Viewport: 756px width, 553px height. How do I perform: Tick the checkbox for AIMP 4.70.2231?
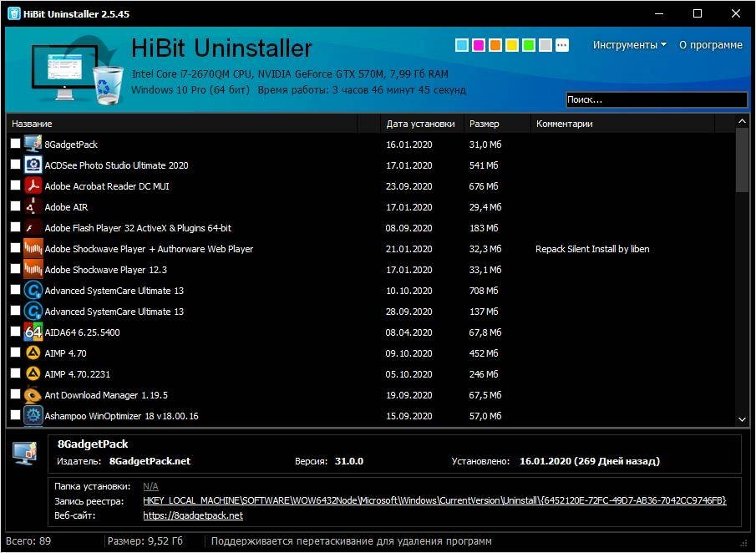15,373
